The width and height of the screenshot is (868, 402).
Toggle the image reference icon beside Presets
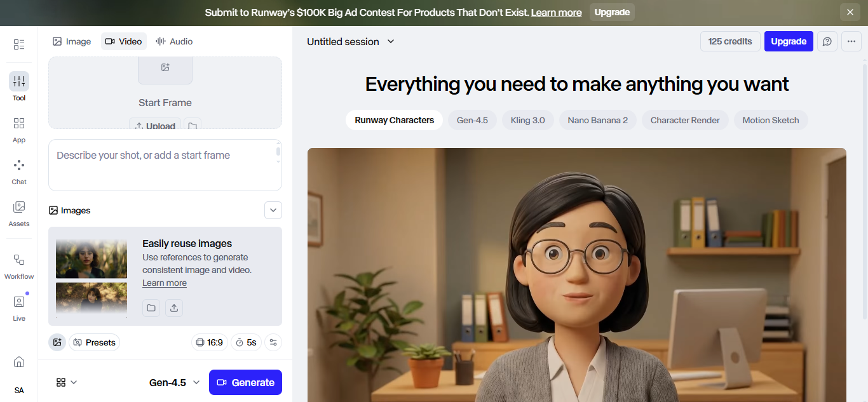pyautogui.click(x=57, y=342)
